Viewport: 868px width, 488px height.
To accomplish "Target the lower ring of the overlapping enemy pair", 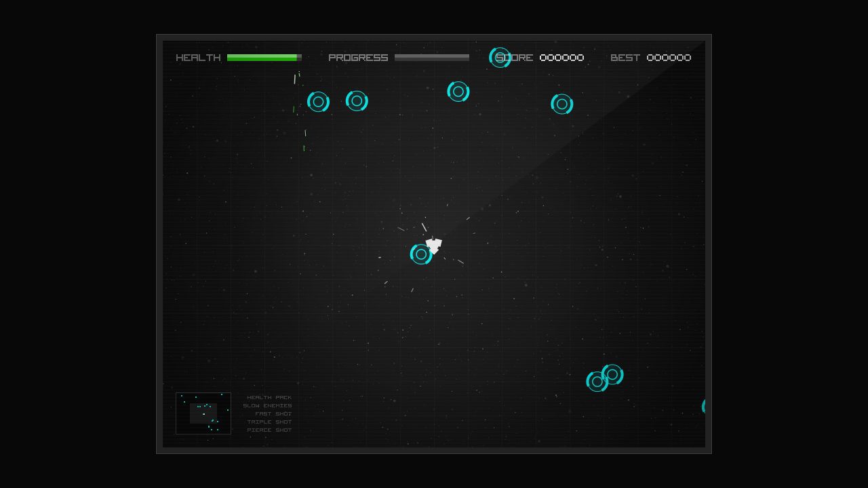I will 597,382.
